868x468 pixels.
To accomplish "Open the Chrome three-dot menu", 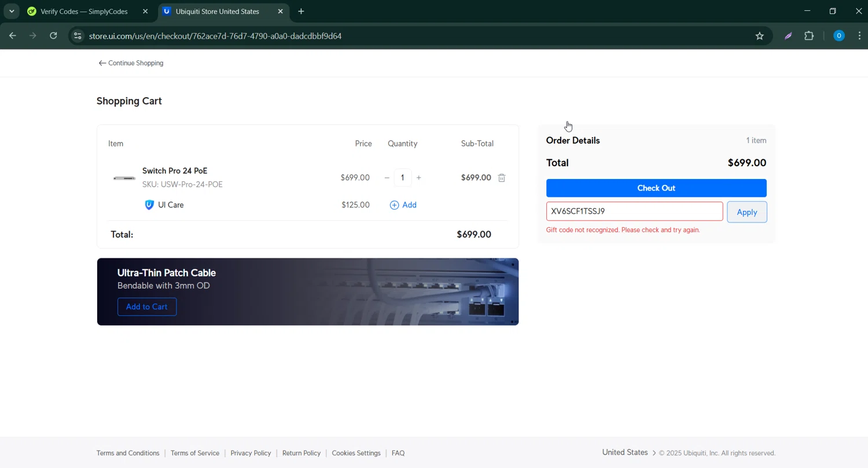I will point(859,36).
